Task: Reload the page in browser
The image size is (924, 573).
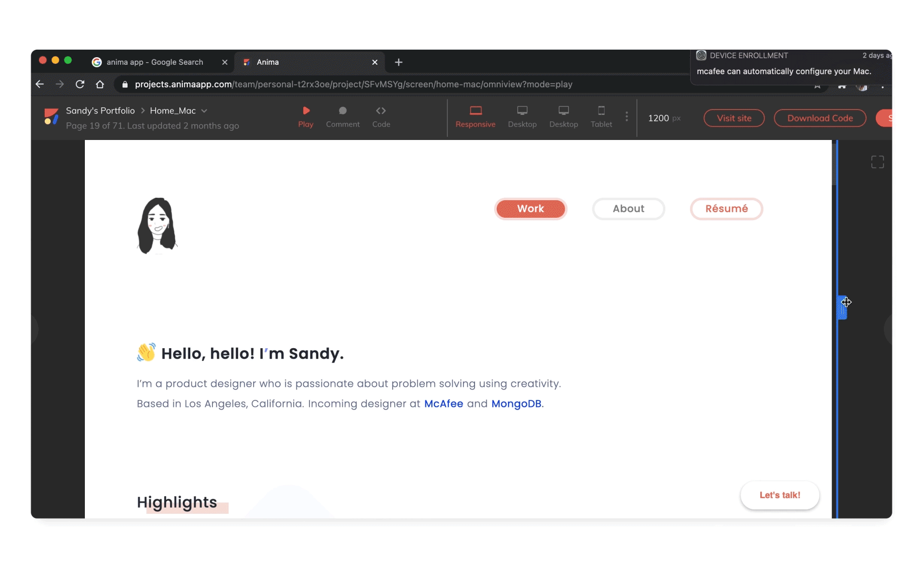Action: pos(80,84)
